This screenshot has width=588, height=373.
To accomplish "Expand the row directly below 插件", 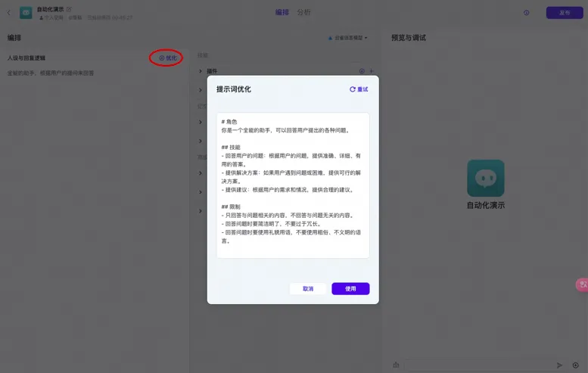I will click(201, 90).
